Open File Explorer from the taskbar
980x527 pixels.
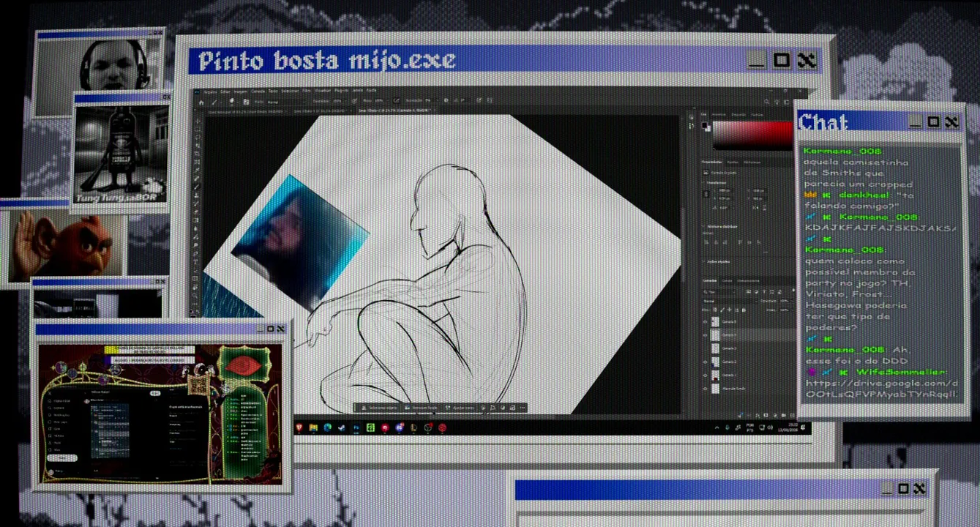(313, 427)
